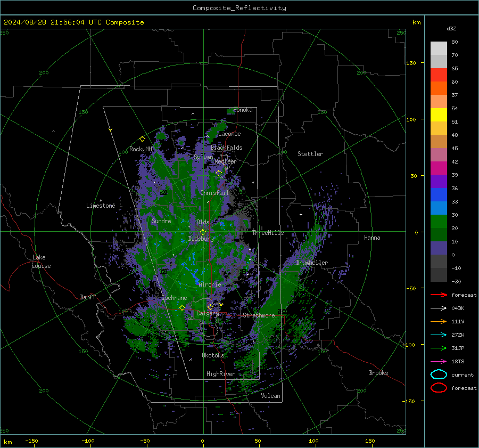This screenshot has height=448, width=479.
Task: Click the purple 36–39 dBZ color swatch
Action: click(x=439, y=182)
